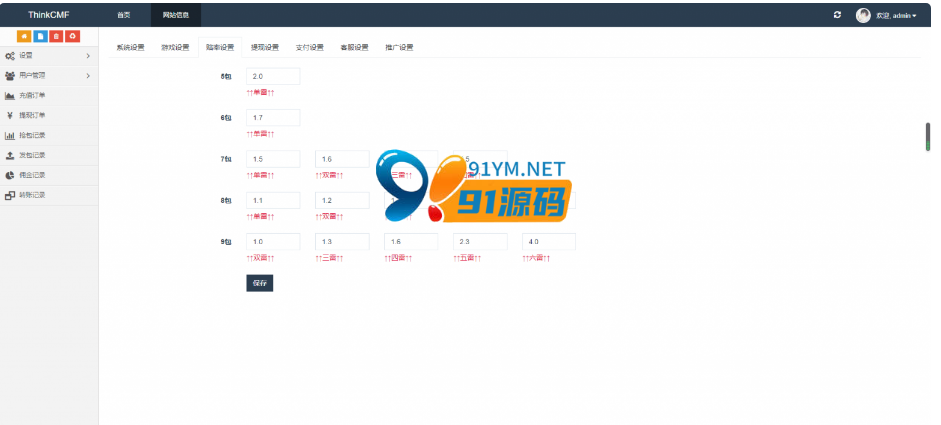The height and width of the screenshot is (425, 941).
Task: Open 发包记录 via its upload icon
Action: [10, 155]
